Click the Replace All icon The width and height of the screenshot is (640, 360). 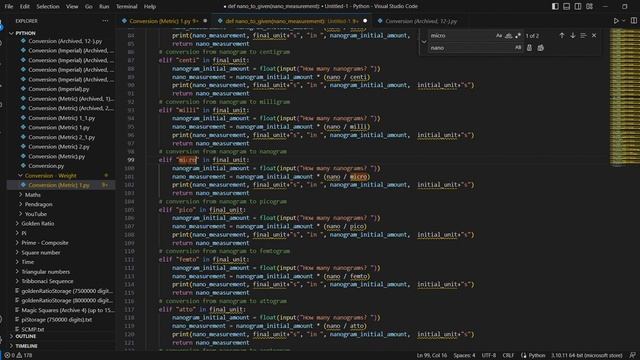[x=540, y=48]
